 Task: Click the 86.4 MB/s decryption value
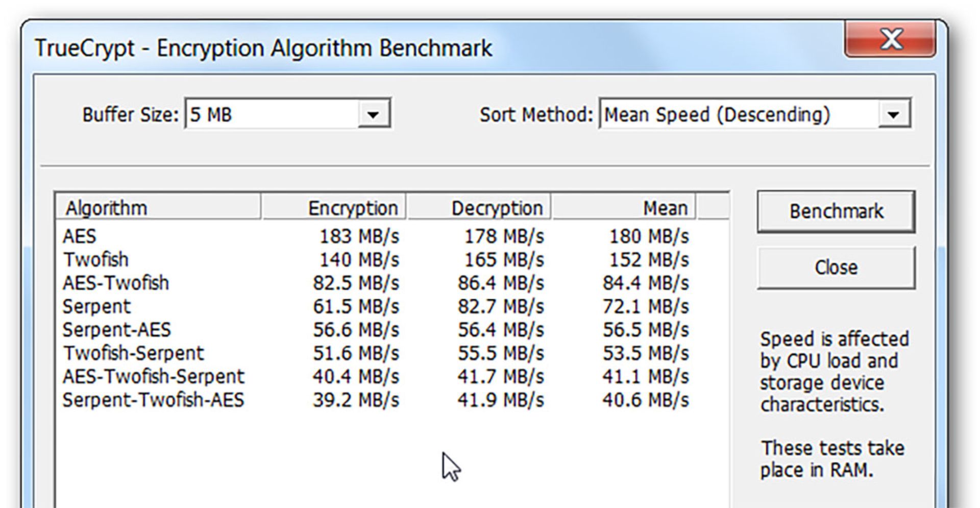pos(501,283)
